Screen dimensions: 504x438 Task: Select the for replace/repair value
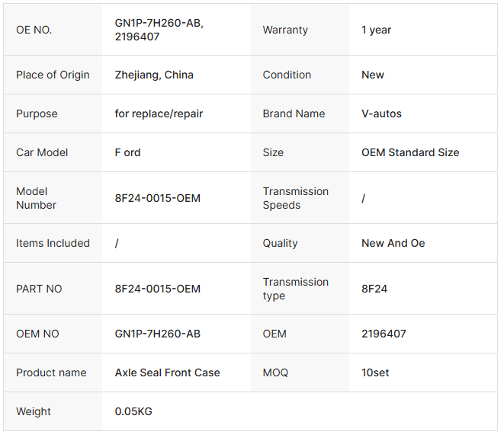[x=159, y=113]
